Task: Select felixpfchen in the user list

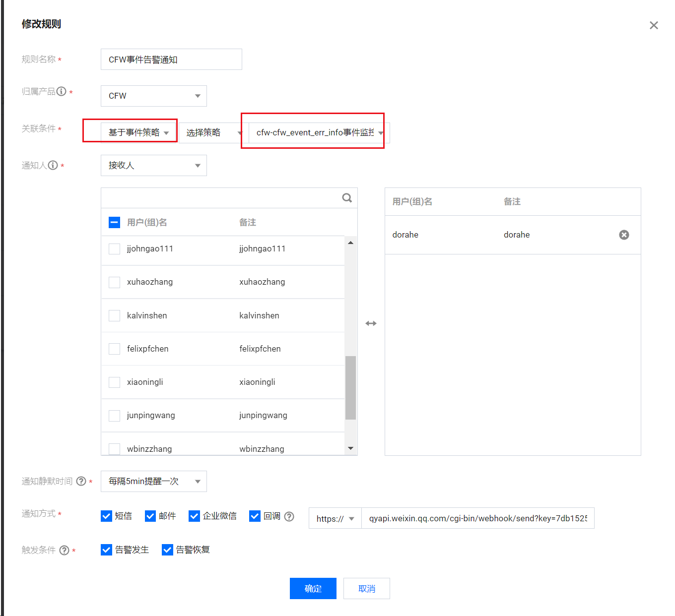Action: click(x=115, y=349)
